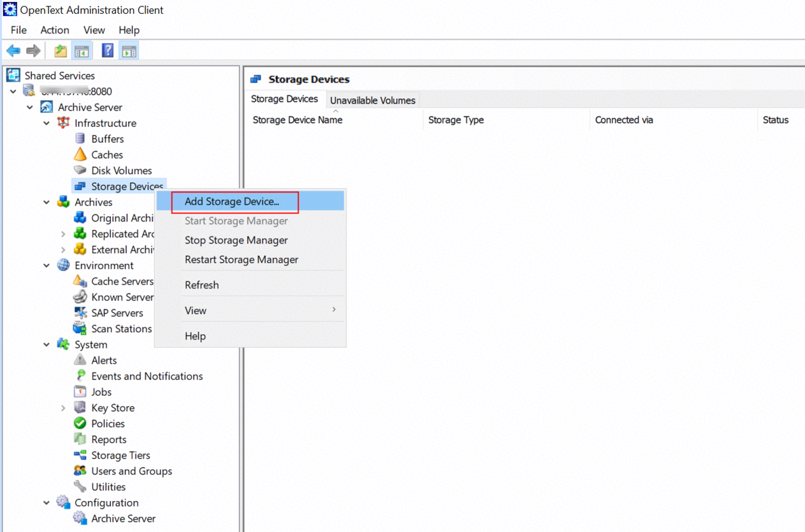
Task: Sort by Storage Device Name column
Action: (x=335, y=119)
